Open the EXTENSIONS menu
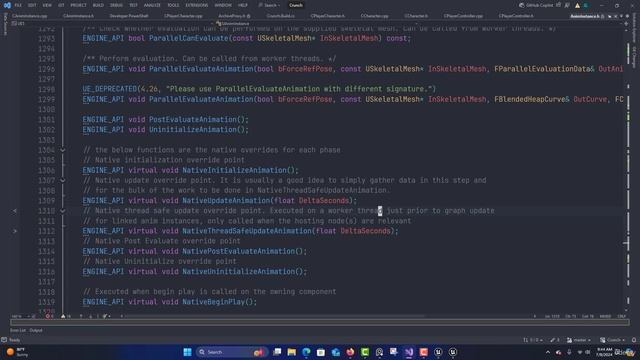The image size is (640, 360). point(197,5)
